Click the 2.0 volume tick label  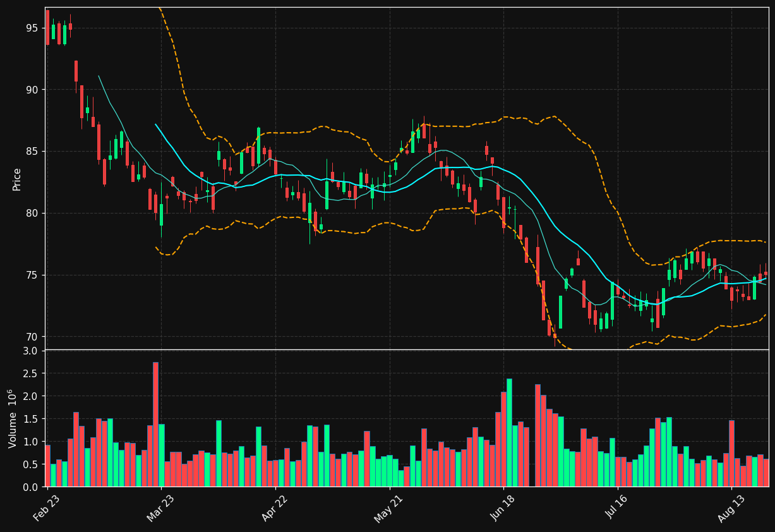coord(32,396)
